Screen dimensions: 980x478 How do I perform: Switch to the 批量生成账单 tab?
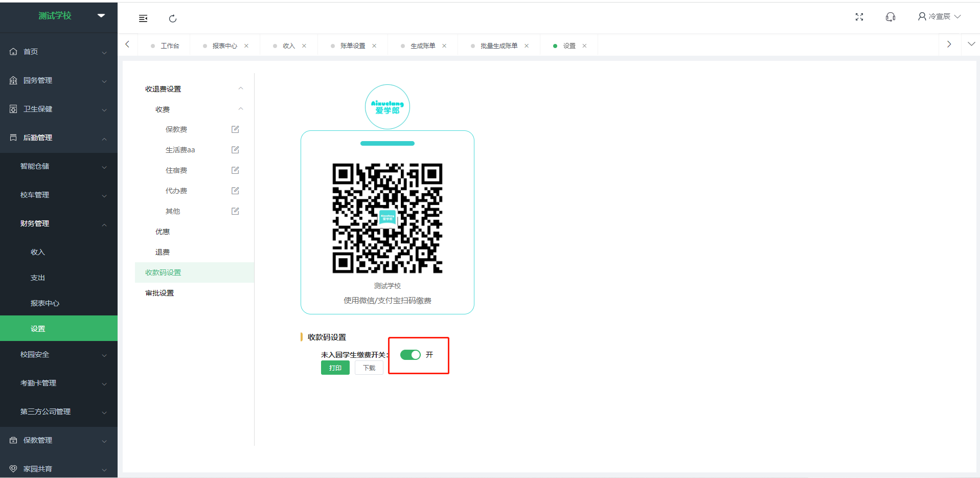coord(499,46)
